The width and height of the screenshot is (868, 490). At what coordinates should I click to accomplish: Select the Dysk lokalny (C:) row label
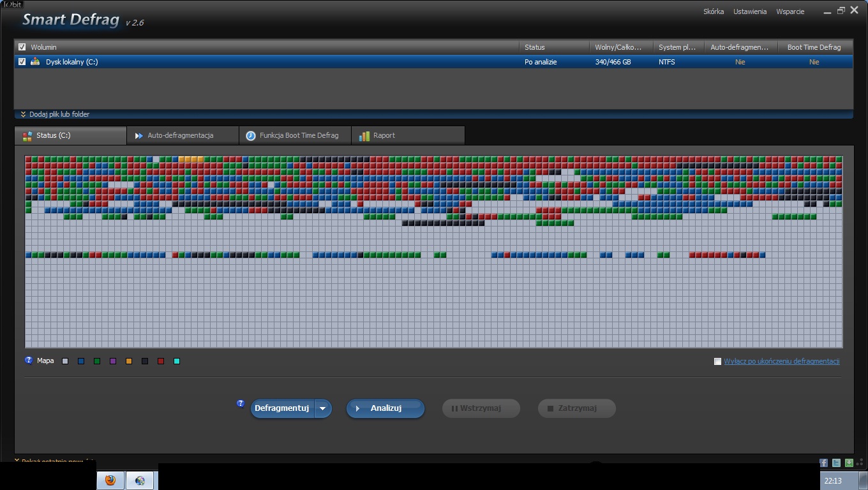(71, 62)
